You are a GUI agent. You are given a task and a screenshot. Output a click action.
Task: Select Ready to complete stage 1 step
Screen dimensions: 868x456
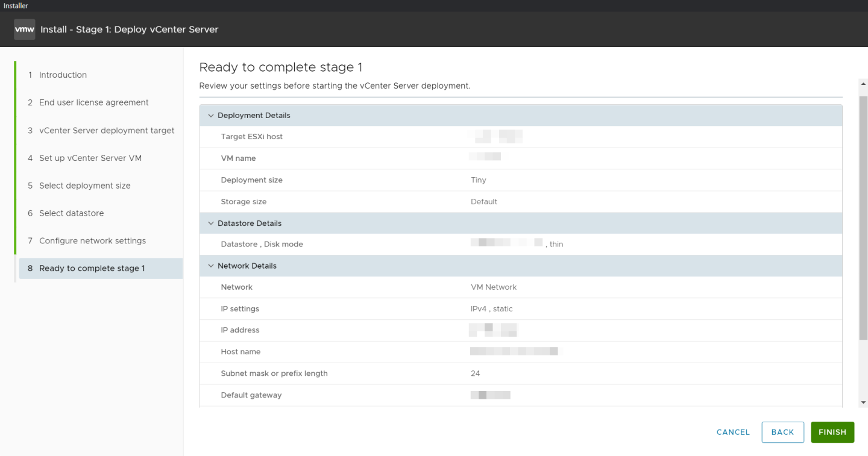tap(92, 269)
